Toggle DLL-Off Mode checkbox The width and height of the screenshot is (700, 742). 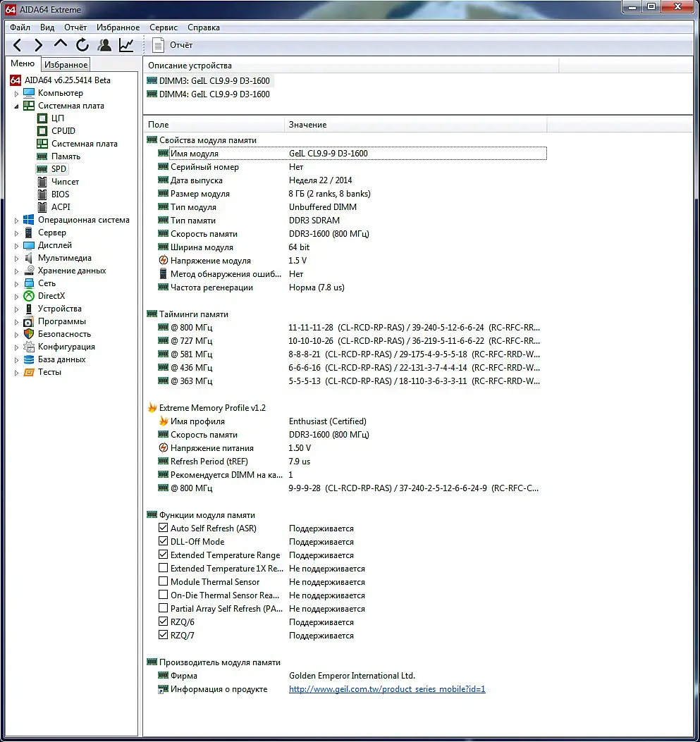tap(164, 541)
